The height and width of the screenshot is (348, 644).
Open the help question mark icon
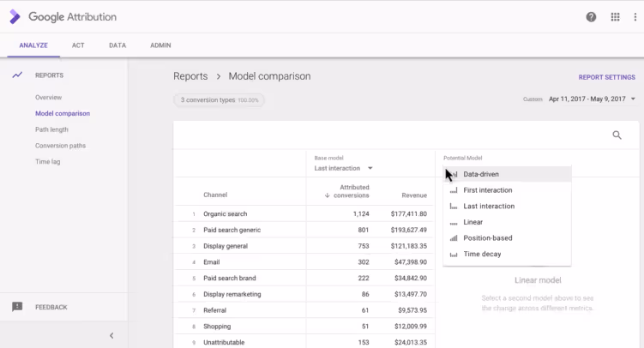click(x=591, y=17)
